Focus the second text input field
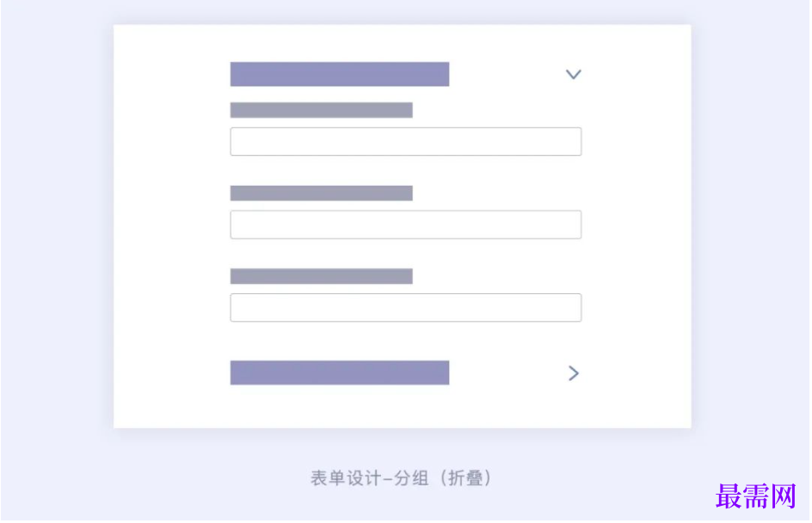Viewport: 812px width, 523px height. click(405, 225)
